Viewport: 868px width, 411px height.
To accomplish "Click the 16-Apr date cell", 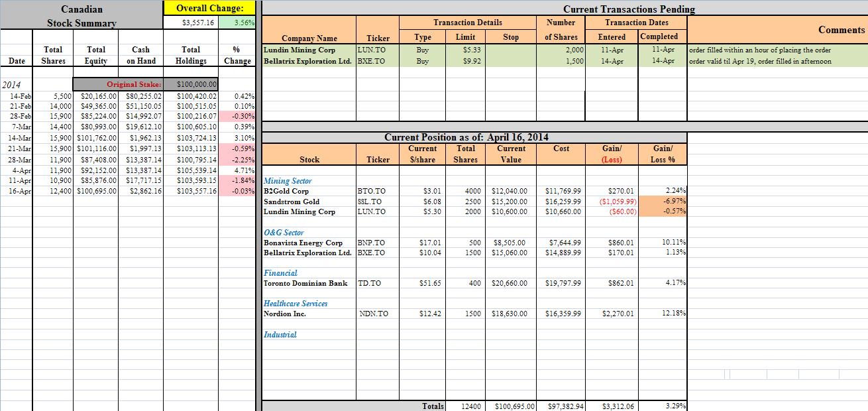I will pyautogui.click(x=16, y=191).
